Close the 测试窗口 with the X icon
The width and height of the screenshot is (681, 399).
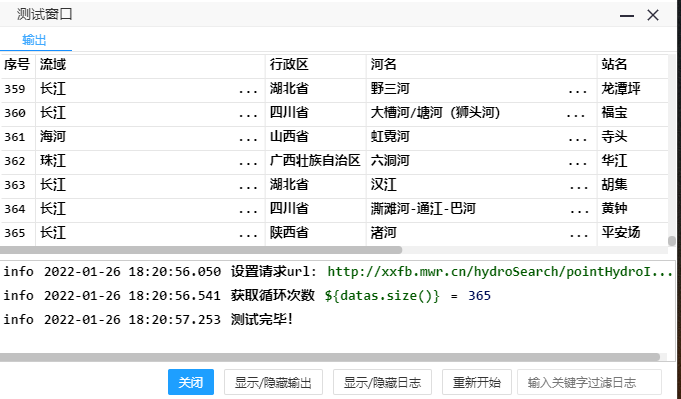click(x=653, y=16)
